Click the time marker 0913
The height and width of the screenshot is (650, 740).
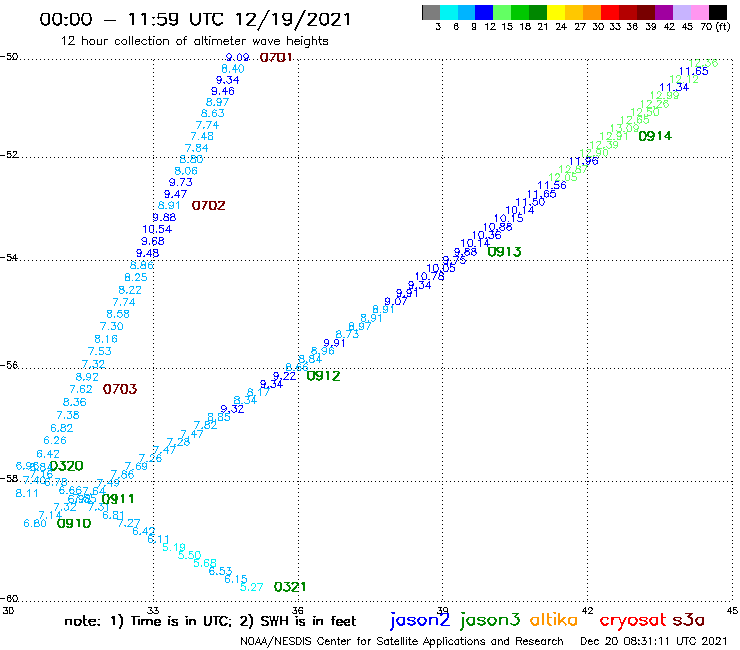505,252
